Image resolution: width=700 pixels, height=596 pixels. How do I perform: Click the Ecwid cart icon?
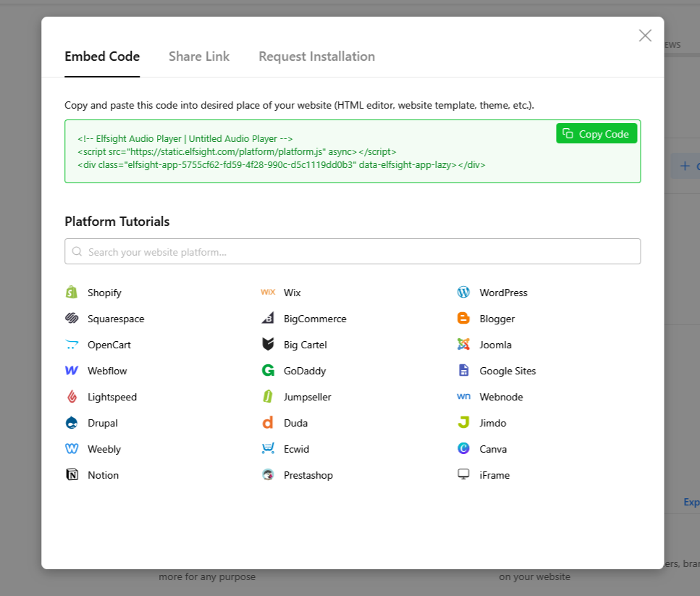click(268, 449)
